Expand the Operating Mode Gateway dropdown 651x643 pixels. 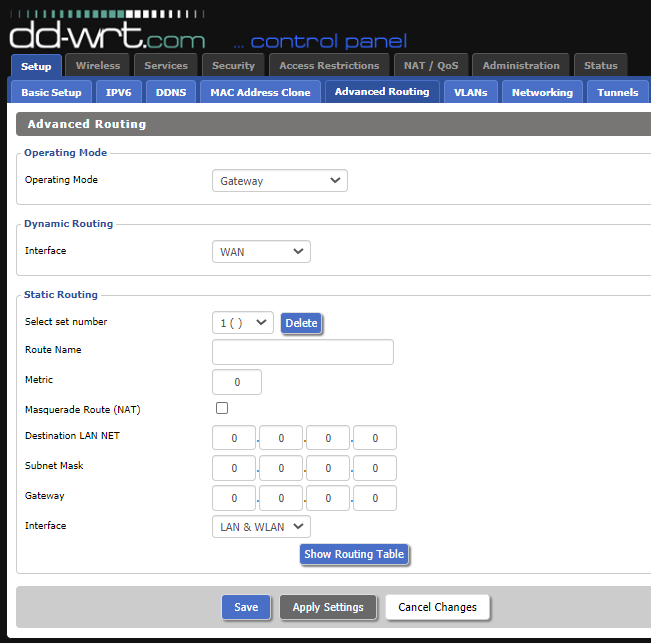click(280, 181)
